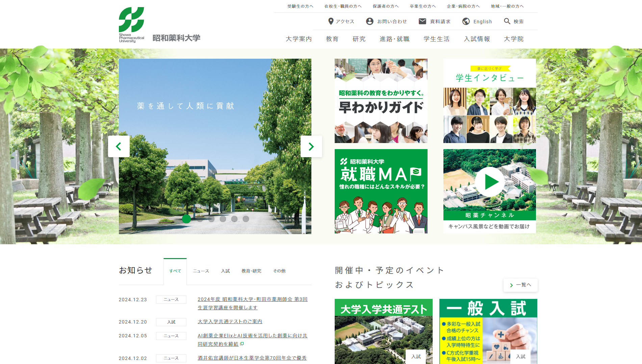Expand 地域・一般の方へ menu
Viewport: 642px width, 364px height.
pos(507,6)
